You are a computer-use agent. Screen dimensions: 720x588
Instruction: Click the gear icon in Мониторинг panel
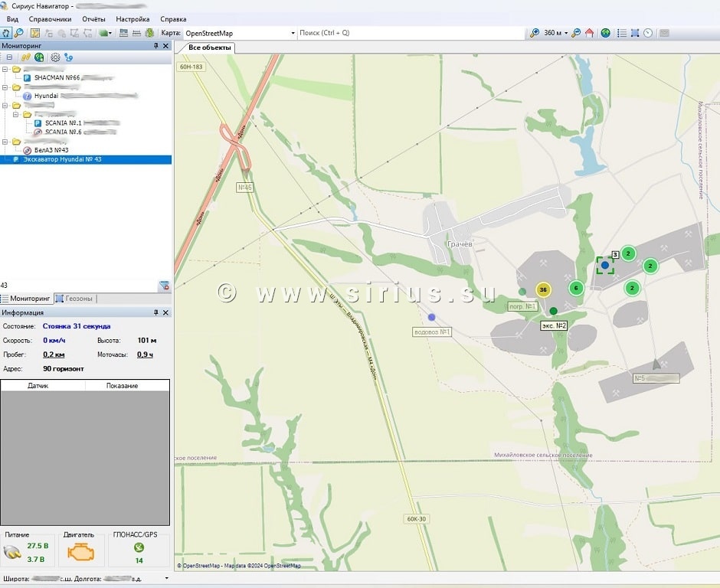click(55, 57)
